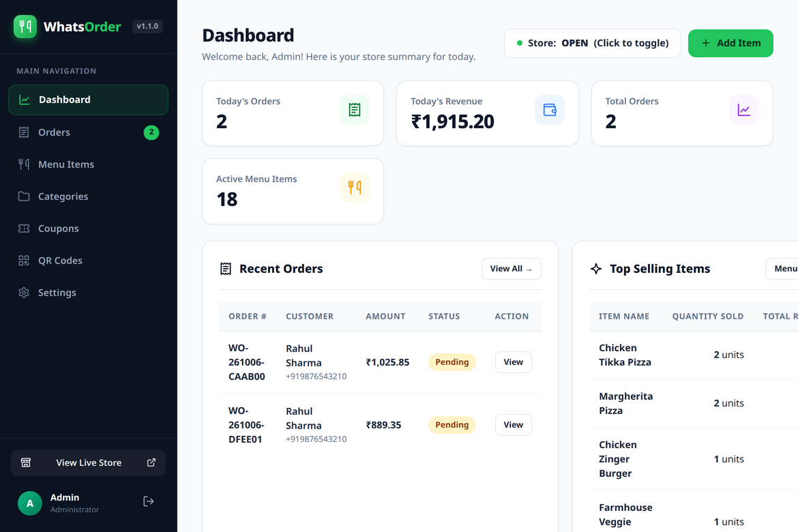Click Pending status of ₹1,025.85 order
The width and height of the screenshot is (798, 532).
pyautogui.click(x=452, y=362)
